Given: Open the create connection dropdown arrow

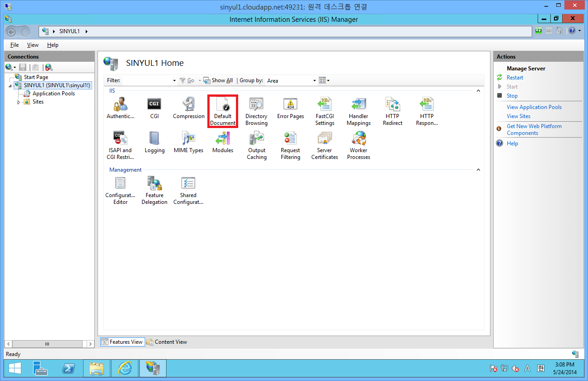Looking at the screenshot, I should click(15, 68).
